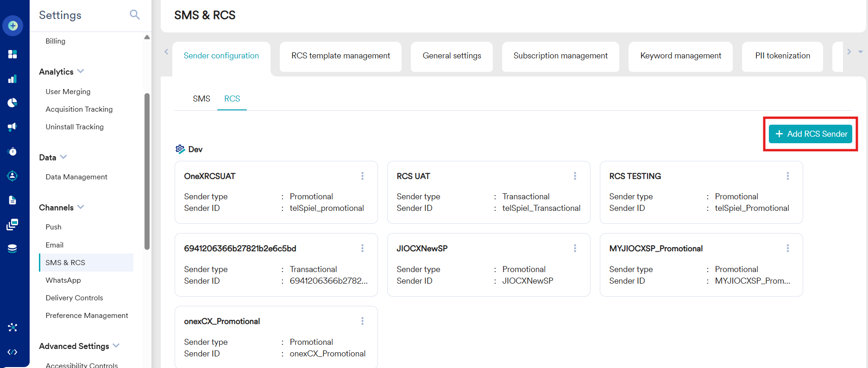This screenshot has height=368, width=868.
Task: Click telSpiel_promotional sender ID in OneXRCSUAT
Action: point(327,208)
